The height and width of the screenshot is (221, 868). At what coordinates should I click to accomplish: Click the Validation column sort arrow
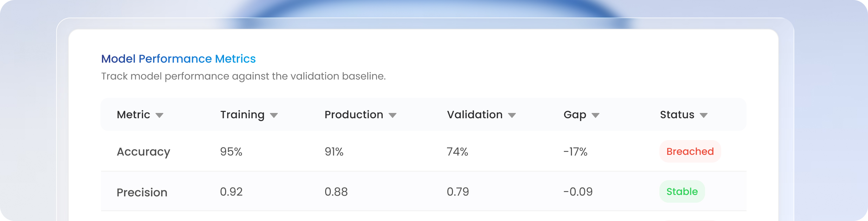click(512, 115)
